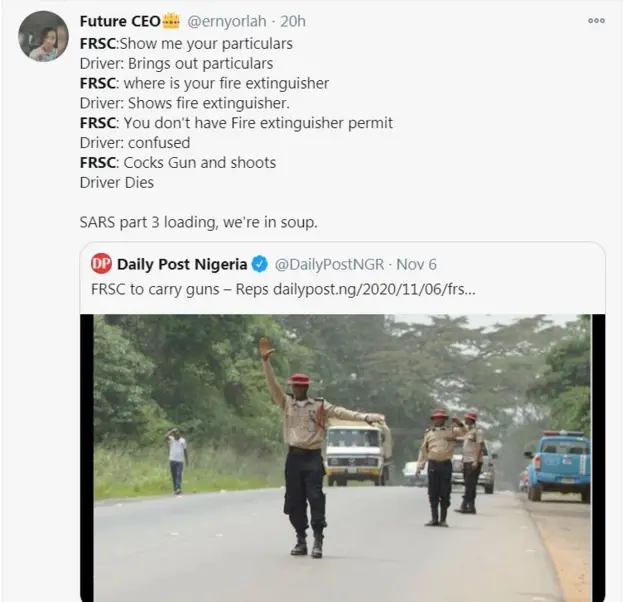Click the Daily Post DP logo
The width and height of the screenshot is (640, 602).
(101, 264)
